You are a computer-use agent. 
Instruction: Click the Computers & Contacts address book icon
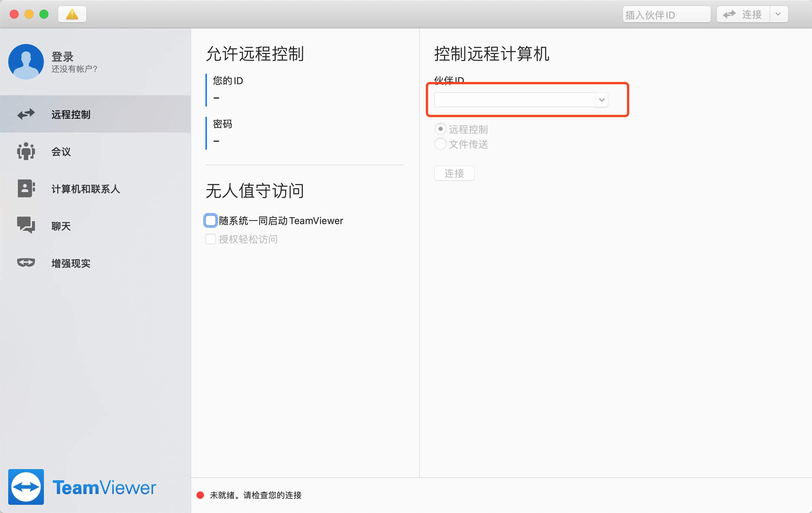[x=26, y=188]
